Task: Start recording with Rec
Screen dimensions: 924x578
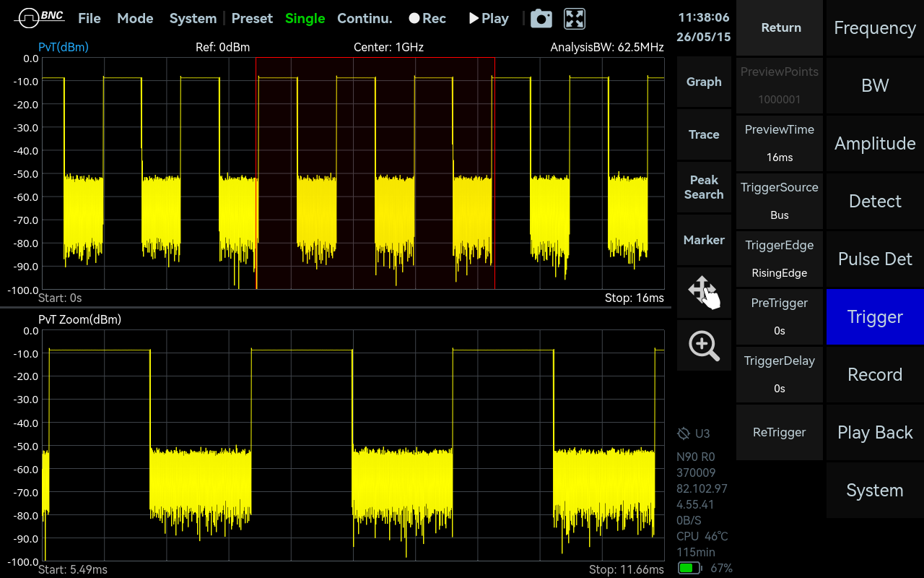Action: 427,19
